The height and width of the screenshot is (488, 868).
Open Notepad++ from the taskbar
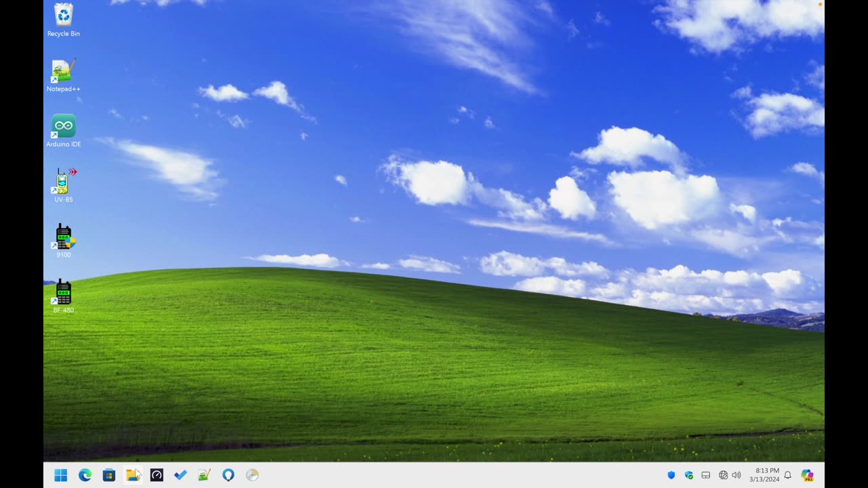[204, 475]
